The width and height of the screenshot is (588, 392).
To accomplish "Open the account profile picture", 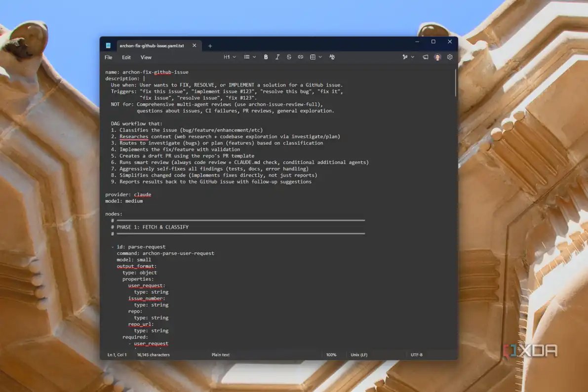I will coord(437,57).
